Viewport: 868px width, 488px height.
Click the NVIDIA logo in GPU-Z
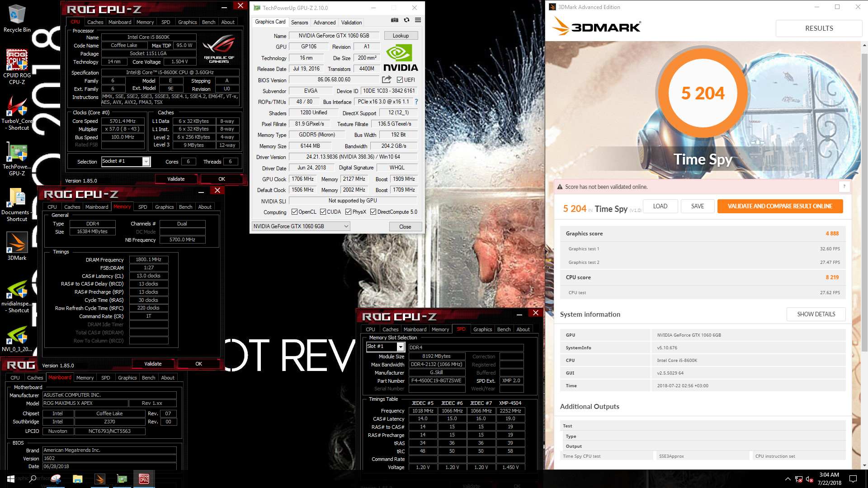[401, 58]
